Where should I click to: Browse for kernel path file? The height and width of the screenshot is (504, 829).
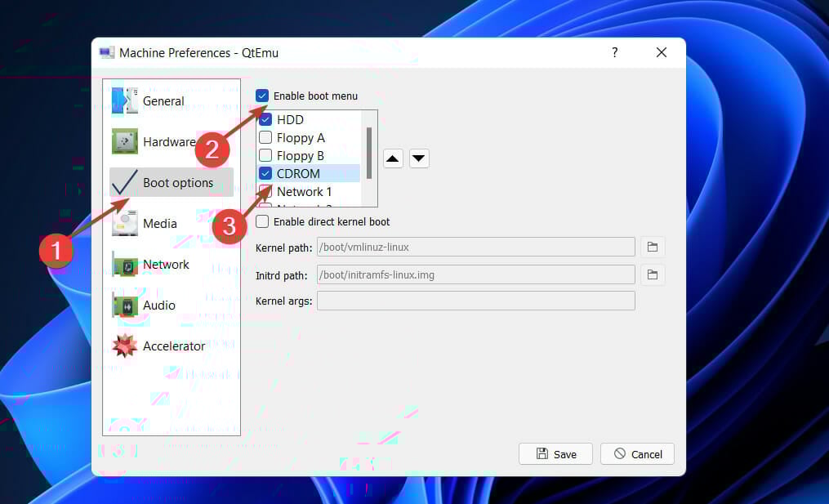653,247
